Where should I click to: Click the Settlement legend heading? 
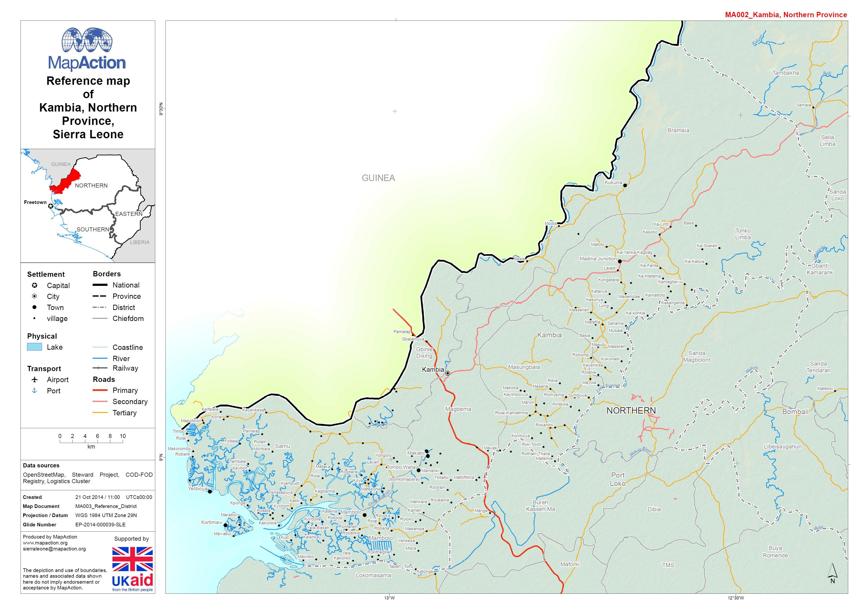tap(46, 274)
